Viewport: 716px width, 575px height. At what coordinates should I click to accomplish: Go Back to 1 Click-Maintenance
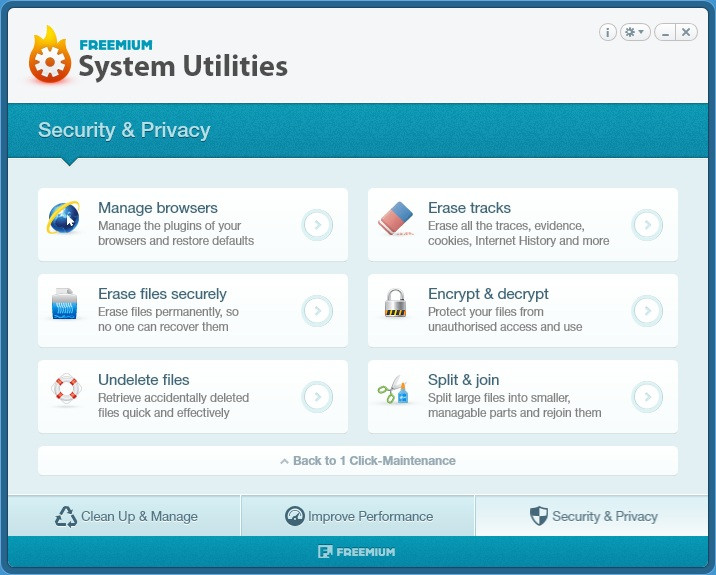pos(358,460)
